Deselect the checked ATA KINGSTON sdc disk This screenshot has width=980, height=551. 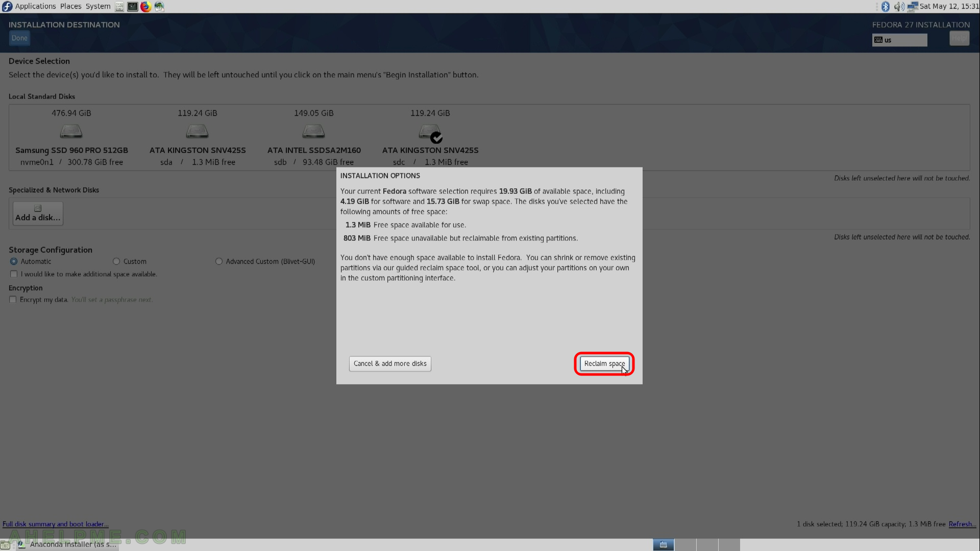point(430,133)
